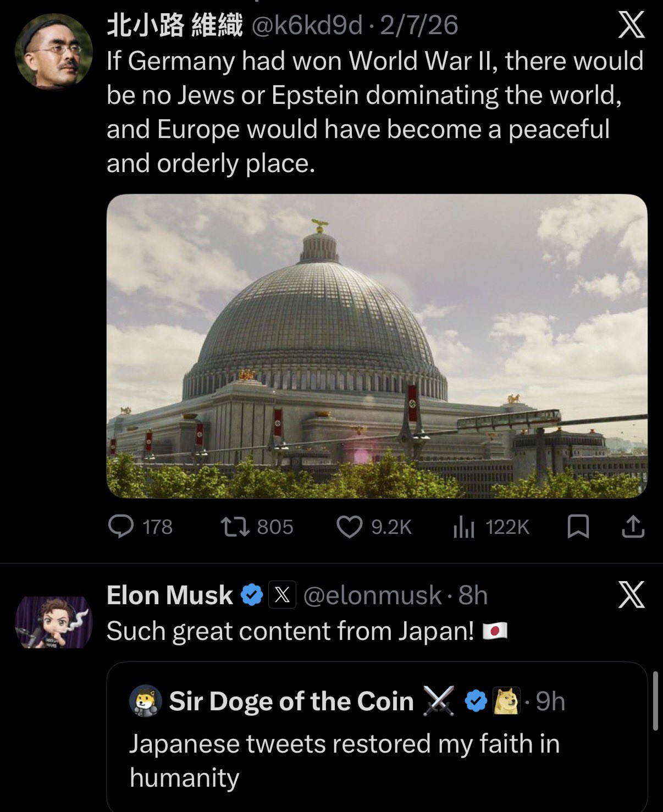
Task: Click X logo beside first tweet
Action: point(631,25)
